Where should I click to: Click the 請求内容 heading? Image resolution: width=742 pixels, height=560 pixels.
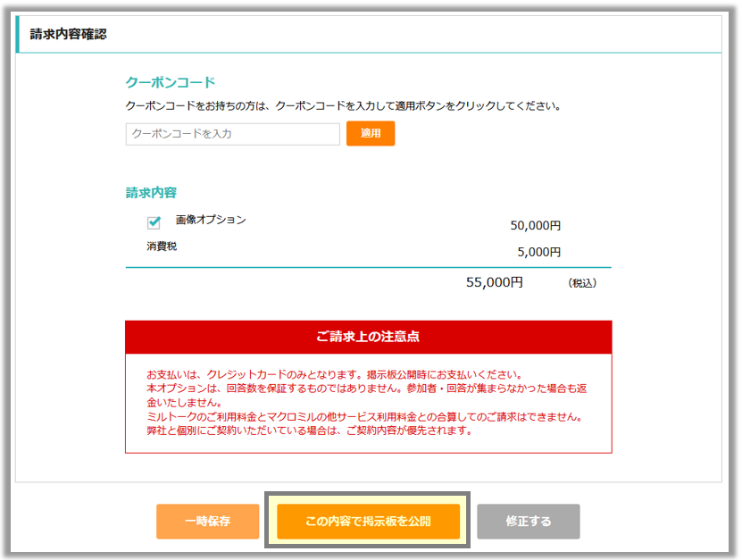pyautogui.click(x=151, y=192)
